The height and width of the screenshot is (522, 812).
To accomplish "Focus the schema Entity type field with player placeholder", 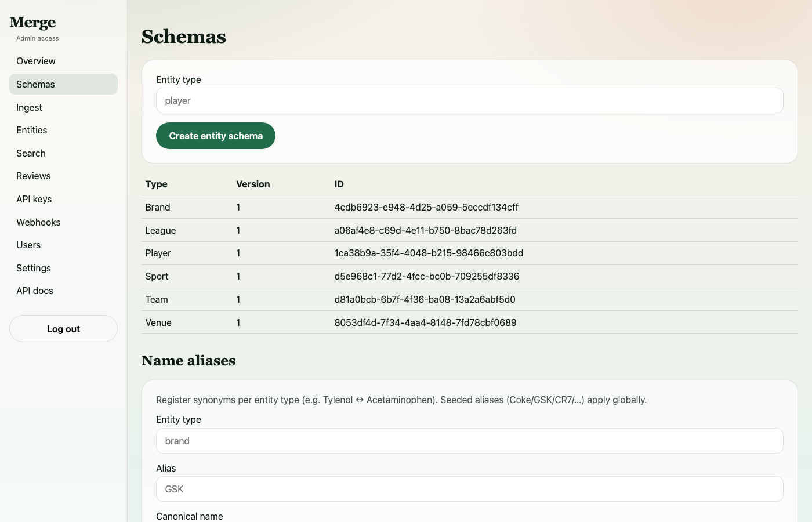I will [470, 100].
